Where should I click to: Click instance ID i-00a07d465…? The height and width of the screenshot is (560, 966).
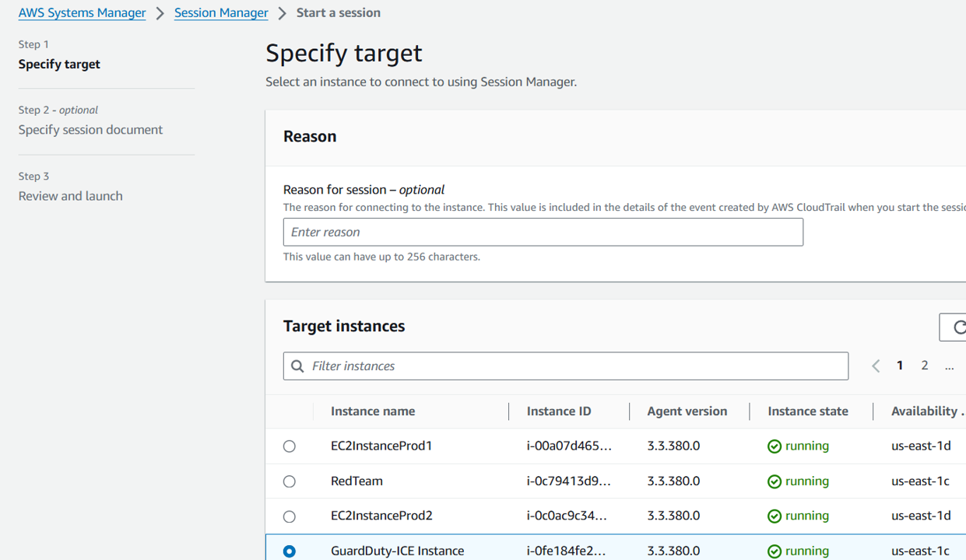point(569,446)
